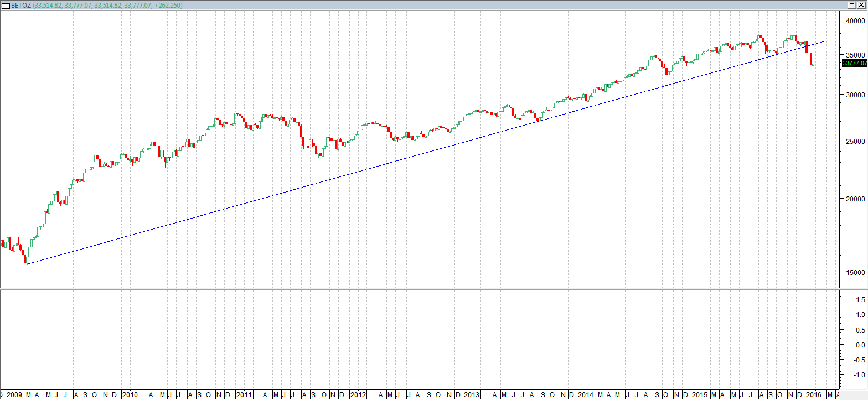Click the 35000 price axis label
The image size is (868, 400).
point(856,55)
